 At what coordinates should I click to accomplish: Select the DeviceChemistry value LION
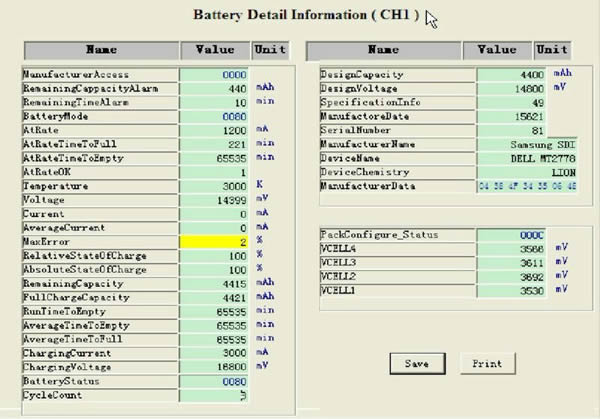click(x=527, y=172)
